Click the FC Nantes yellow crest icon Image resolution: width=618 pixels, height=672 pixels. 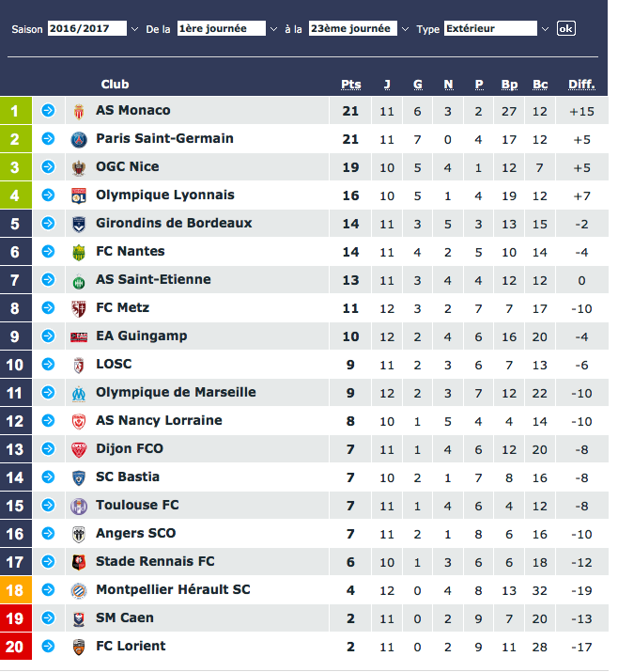pyautogui.click(x=79, y=252)
